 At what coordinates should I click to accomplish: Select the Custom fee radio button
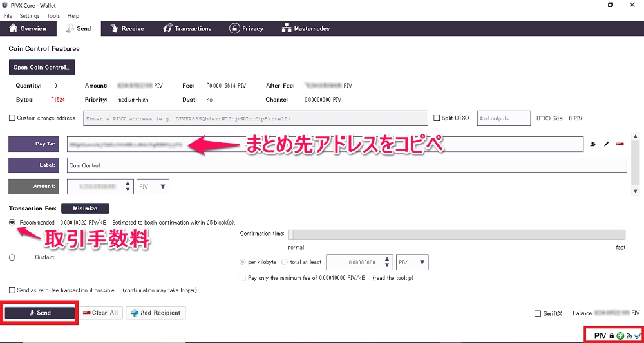(x=12, y=257)
